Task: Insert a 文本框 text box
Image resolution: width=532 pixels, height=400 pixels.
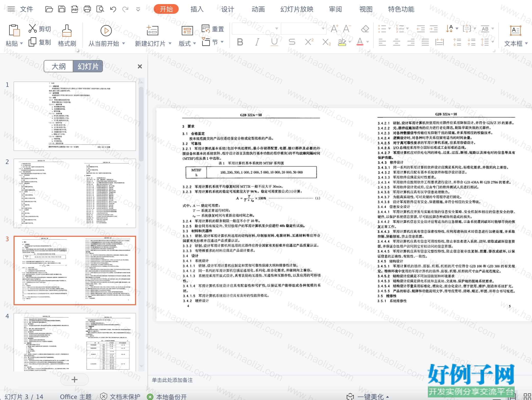Action: pyautogui.click(x=515, y=36)
